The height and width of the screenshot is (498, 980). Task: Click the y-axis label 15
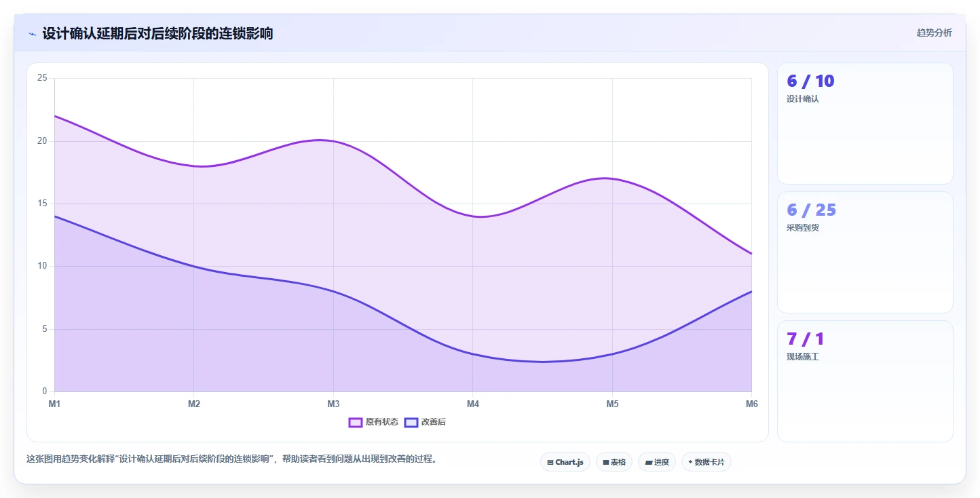pos(42,204)
